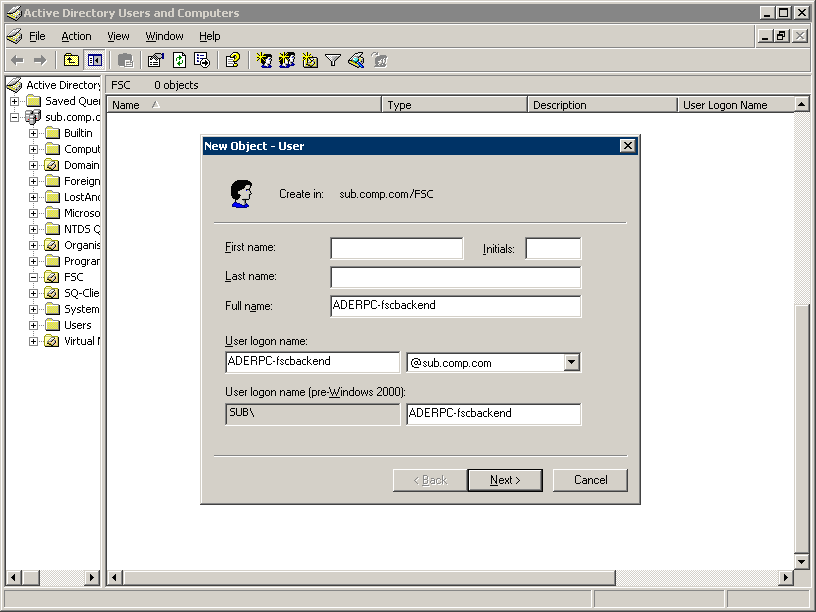
Task: Click the Up One Level toolbar icon
Action: click(71, 61)
